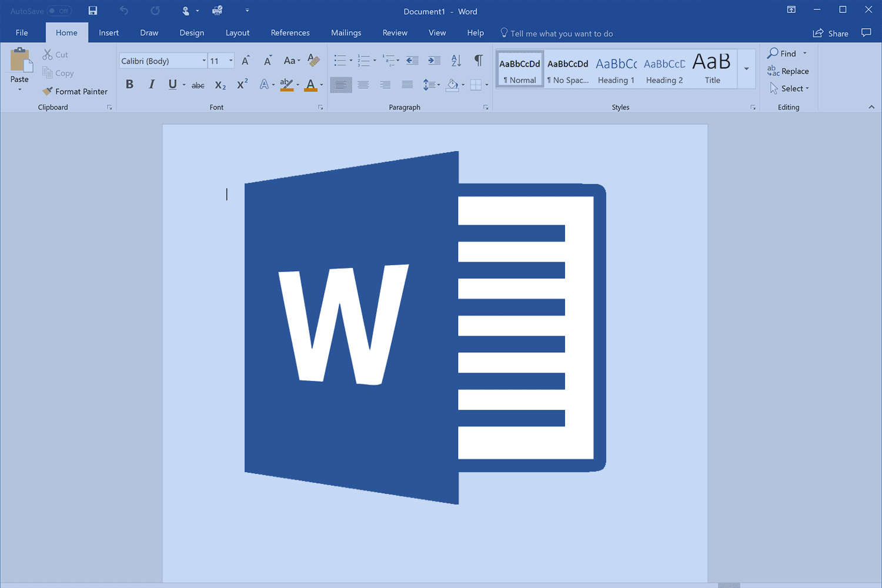Toggle the Show/Hide paragraph marks icon
The height and width of the screenshot is (588, 882).
point(478,60)
